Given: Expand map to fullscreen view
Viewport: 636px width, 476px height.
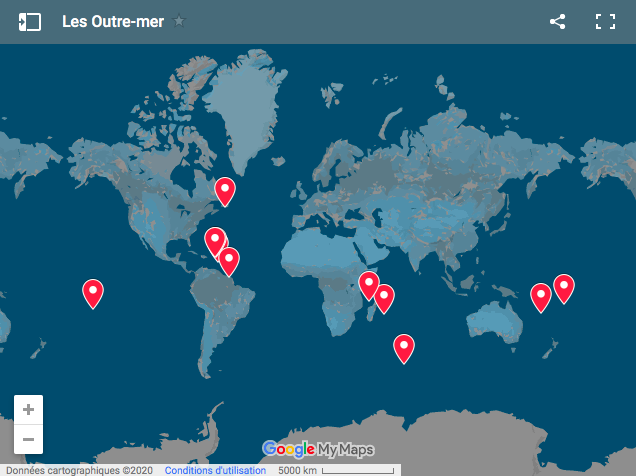Looking at the screenshot, I should click(x=605, y=22).
